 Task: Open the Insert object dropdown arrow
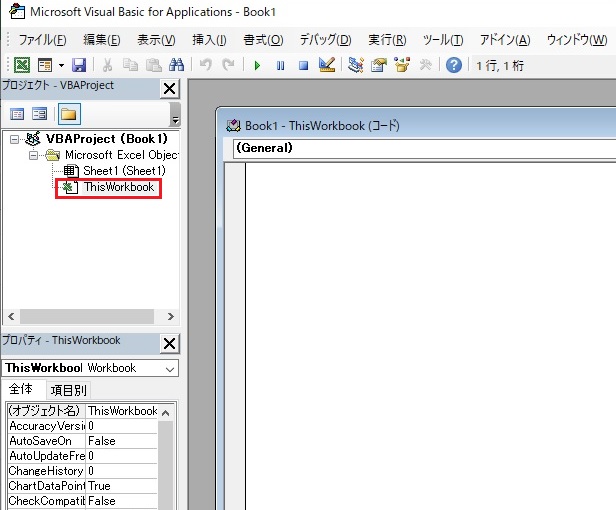[61, 65]
